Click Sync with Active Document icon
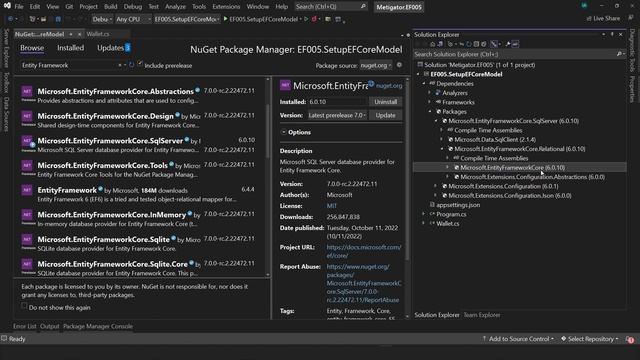Screen dimensions: 640x360 point(461,44)
